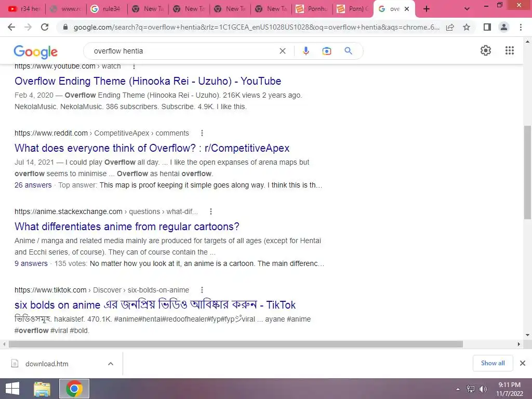Click the Chrome icon in the taskbar
This screenshot has width=532, height=399.
pyautogui.click(x=74, y=389)
